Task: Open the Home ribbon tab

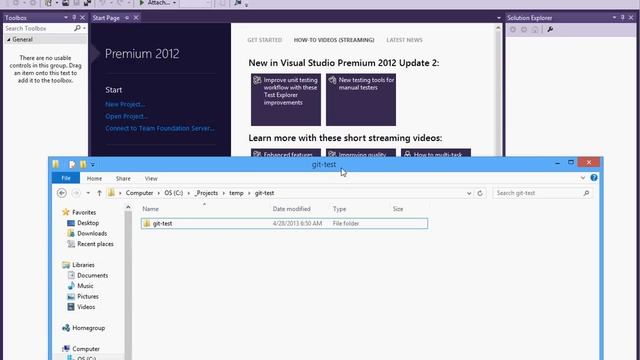Action: click(94, 178)
